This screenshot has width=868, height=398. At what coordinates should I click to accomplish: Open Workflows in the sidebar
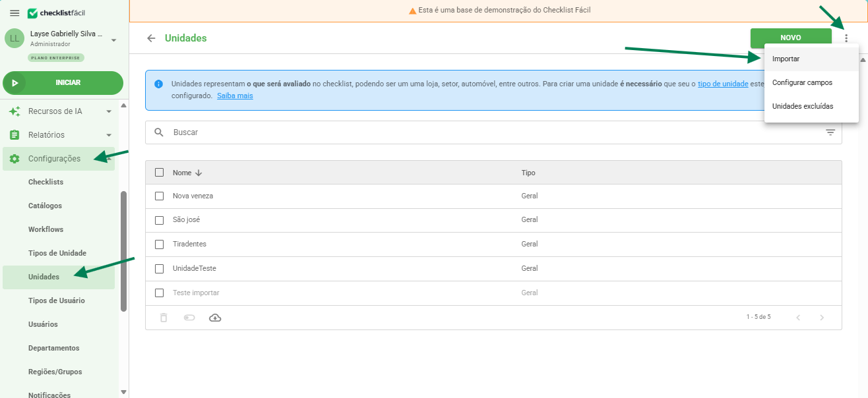(46, 229)
